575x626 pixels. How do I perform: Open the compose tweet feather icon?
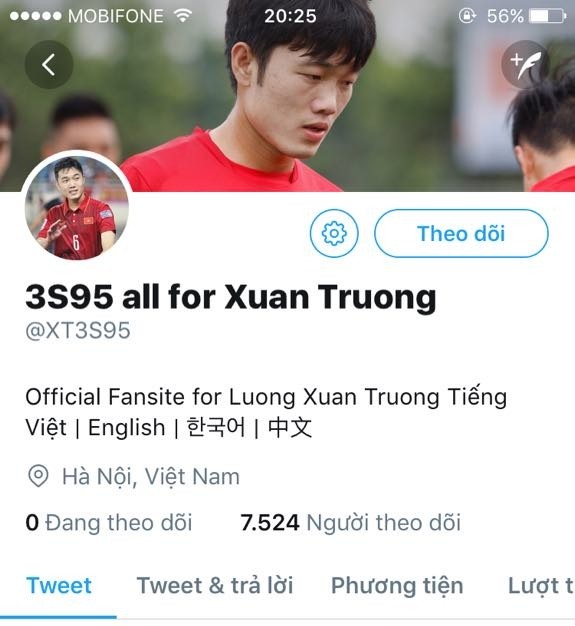click(x=525, y=64)
